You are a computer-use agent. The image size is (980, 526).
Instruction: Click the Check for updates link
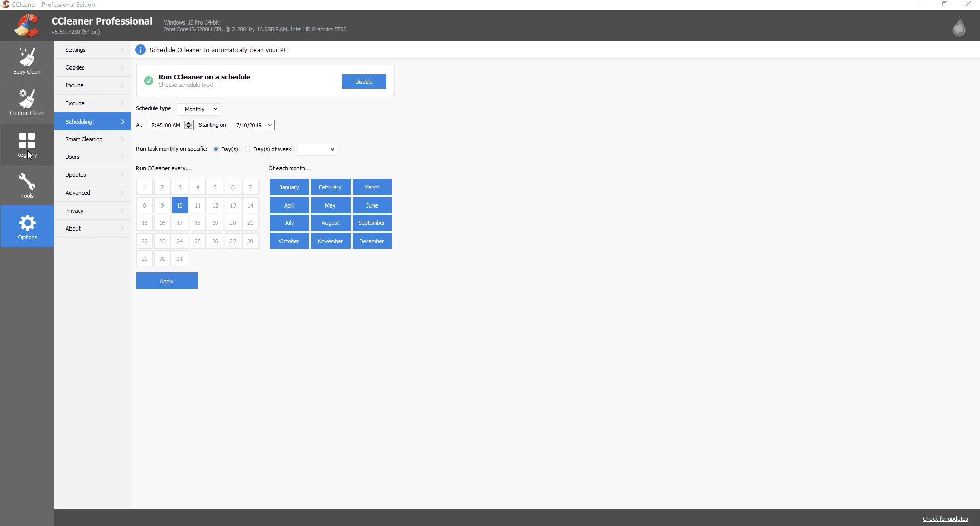coord(945,519)
